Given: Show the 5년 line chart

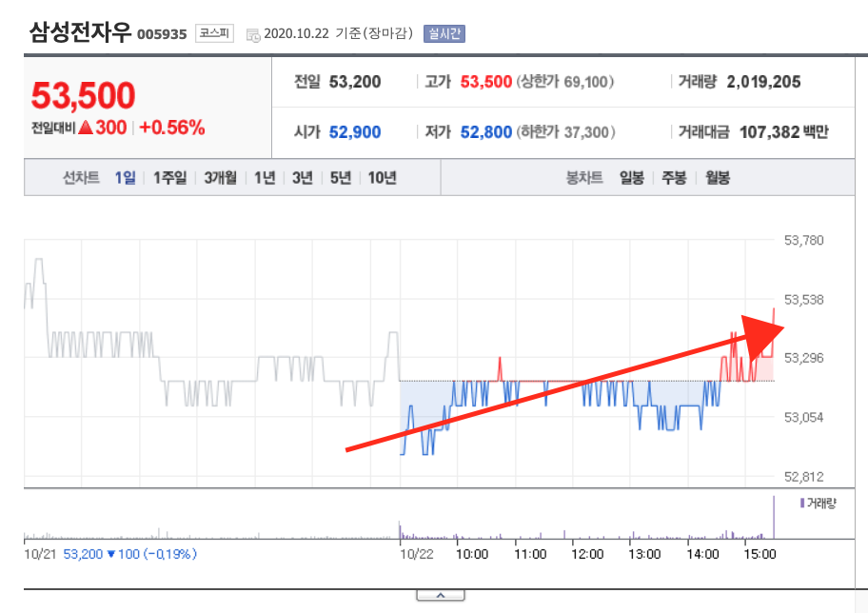Looking at the screenshot, I should 341,178.
